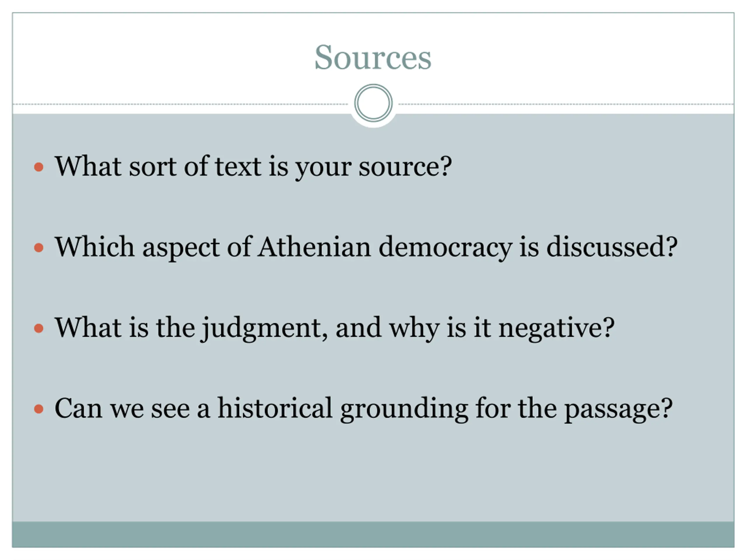
Task: Click the orange bullet beside 'Which aspect'
Action: click(39, 248)
